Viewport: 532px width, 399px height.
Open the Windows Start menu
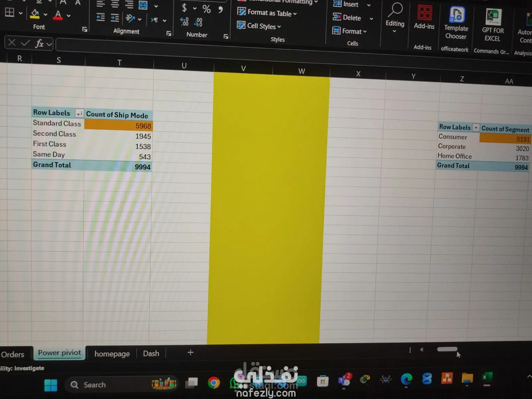point(51,385)
